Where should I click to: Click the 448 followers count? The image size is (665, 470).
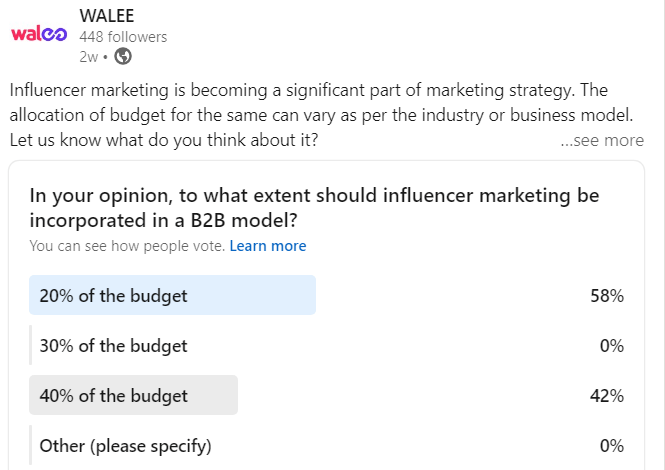(123, 37)
